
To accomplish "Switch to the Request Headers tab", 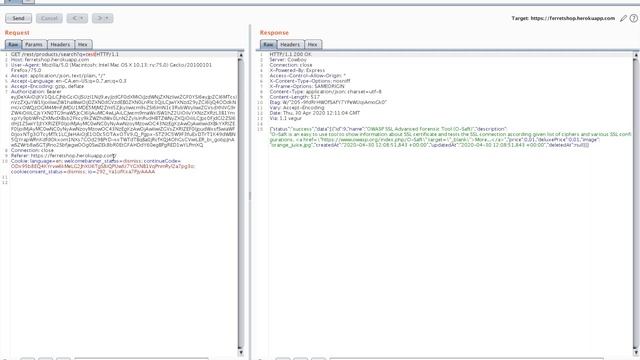I will click(60, 44).
